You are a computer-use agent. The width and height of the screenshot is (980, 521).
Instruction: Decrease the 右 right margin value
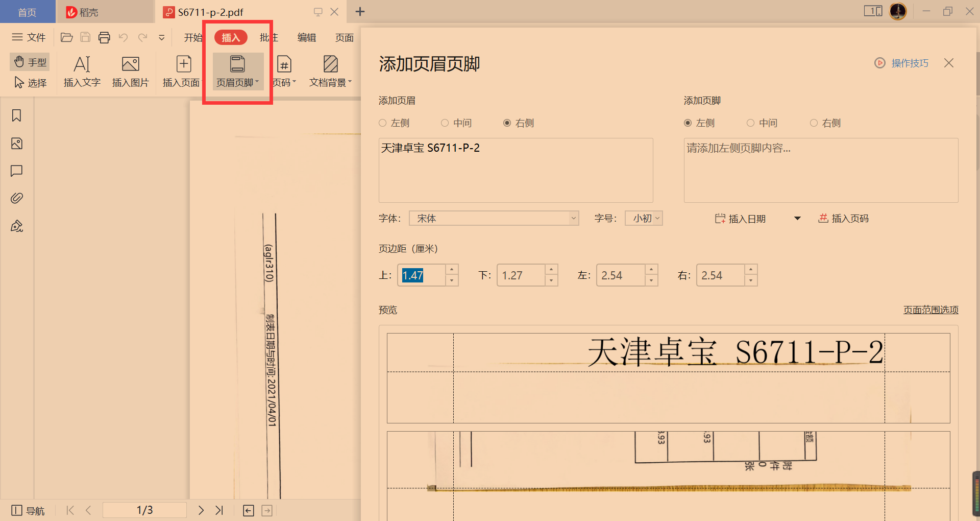pyautogui.click(x=751, y=281)
